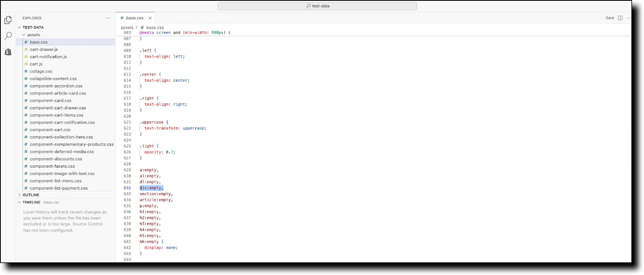This screenshot has width=644, height=275.
Task: Click the section:empty selector line
Action: [x=156, y=194]
